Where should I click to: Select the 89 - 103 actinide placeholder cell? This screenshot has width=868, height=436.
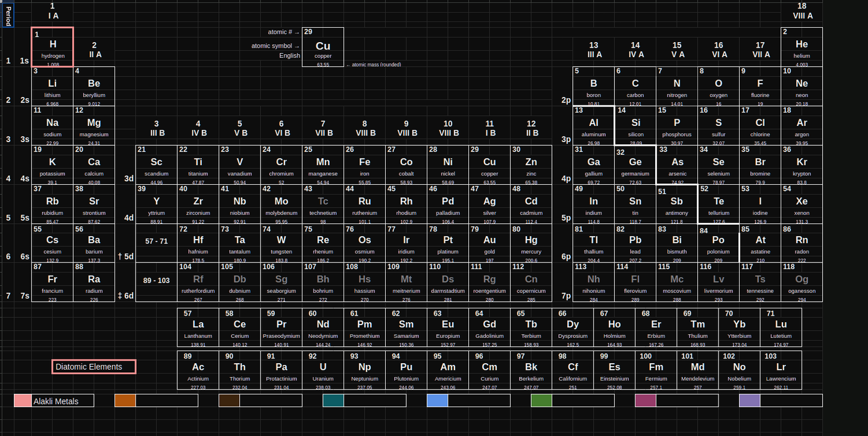pyautogui.click(x=156, y=281)
